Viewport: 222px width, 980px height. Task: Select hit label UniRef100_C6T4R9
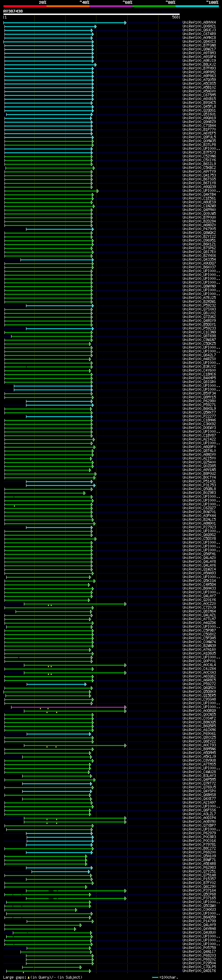(x=199, y=34)
